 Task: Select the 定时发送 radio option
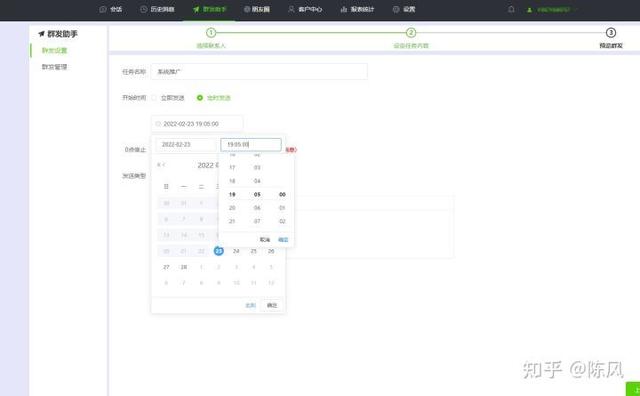click(200, 98)
